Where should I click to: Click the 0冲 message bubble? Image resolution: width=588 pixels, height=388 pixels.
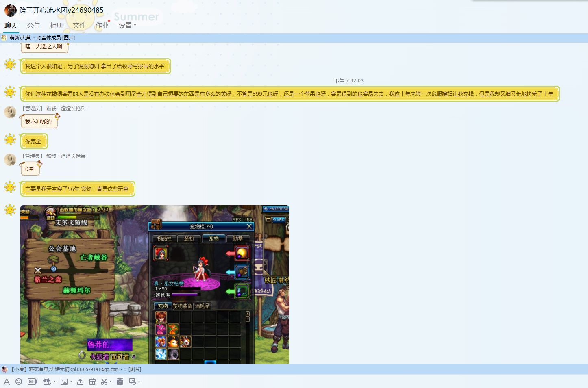[x=30, y=169]
